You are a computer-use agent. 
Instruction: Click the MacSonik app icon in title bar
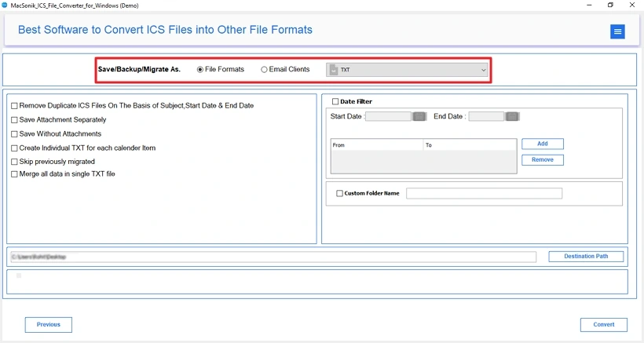pos(5,5)
